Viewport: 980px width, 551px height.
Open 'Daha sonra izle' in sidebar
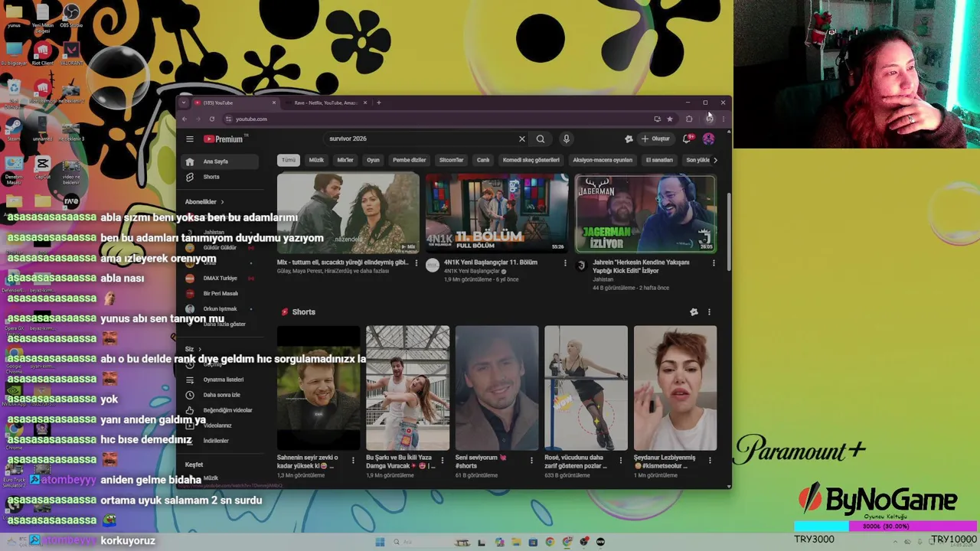click(x=220, y=395)
